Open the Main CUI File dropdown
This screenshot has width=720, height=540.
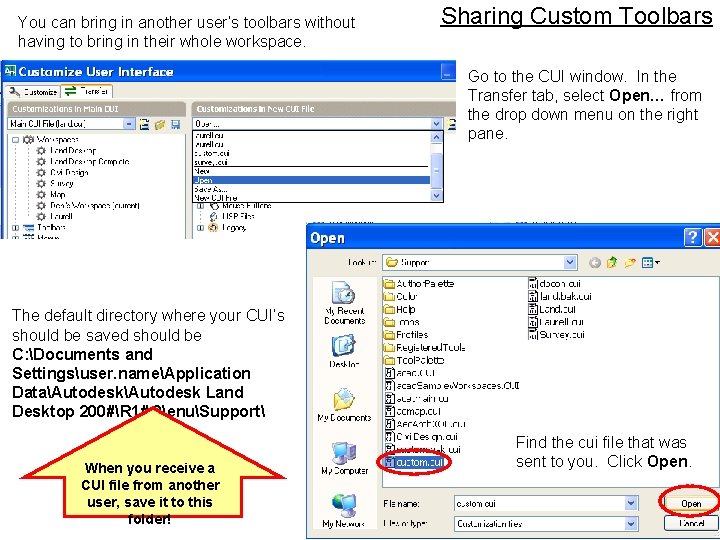pyautogui.click(x=129, y=124)
